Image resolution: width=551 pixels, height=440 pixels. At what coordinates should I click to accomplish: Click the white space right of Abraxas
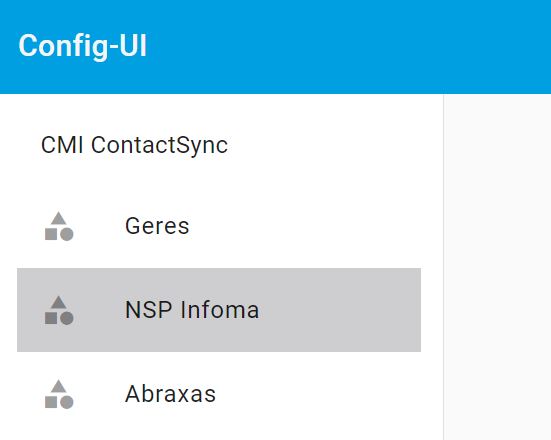point(318,394)
